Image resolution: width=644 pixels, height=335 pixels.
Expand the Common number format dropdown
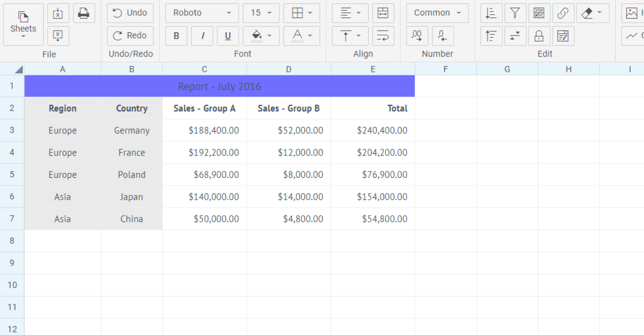437,13
